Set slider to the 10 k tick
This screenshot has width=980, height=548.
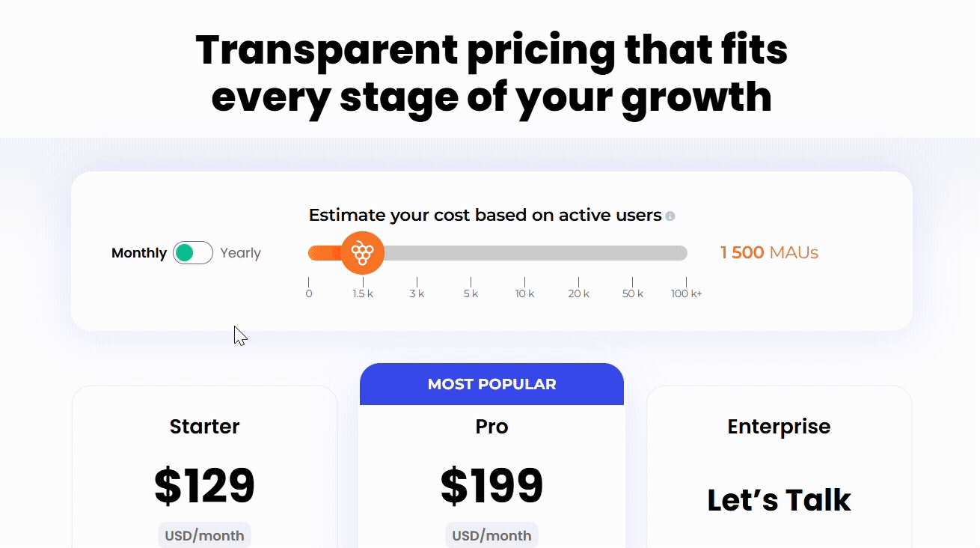point(524,293)
